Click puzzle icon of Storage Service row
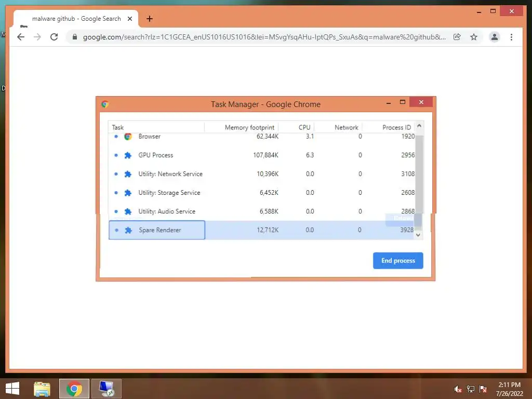 click(128, 193)
